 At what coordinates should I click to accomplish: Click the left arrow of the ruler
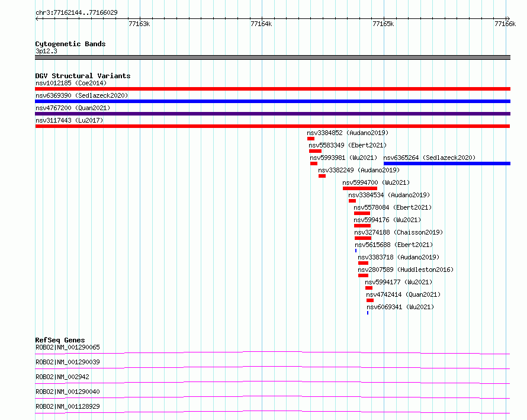(37, 19)
